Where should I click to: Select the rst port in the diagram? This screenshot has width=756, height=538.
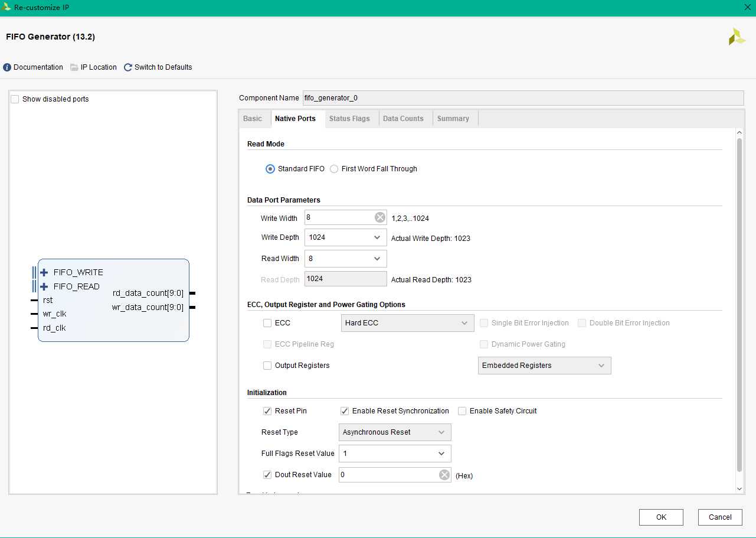click(48, 300)
